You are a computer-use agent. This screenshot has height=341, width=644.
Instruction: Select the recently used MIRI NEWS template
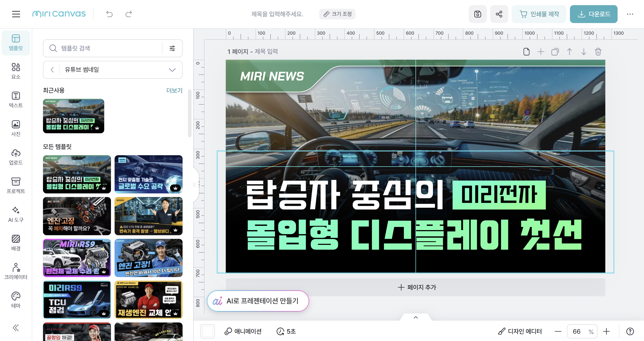tap(73, 116)
